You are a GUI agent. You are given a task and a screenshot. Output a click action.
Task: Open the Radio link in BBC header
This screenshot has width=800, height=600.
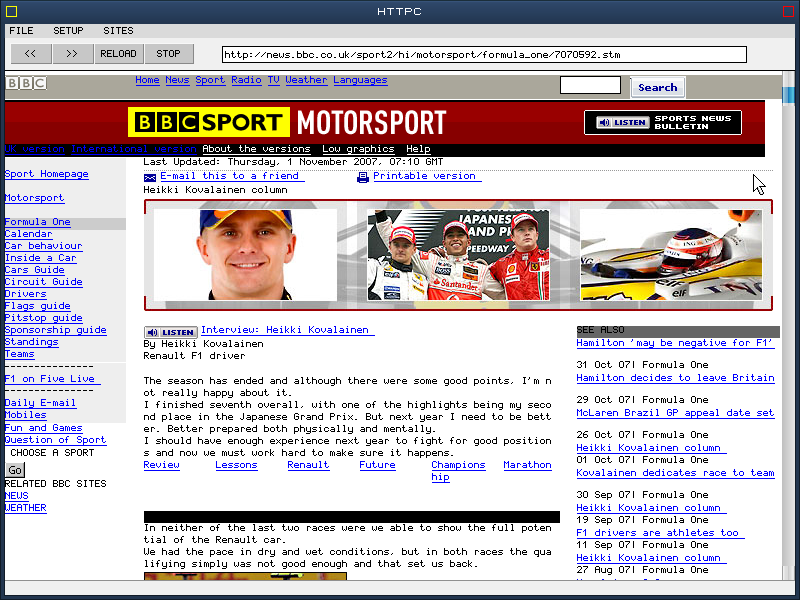coord(246,80)
